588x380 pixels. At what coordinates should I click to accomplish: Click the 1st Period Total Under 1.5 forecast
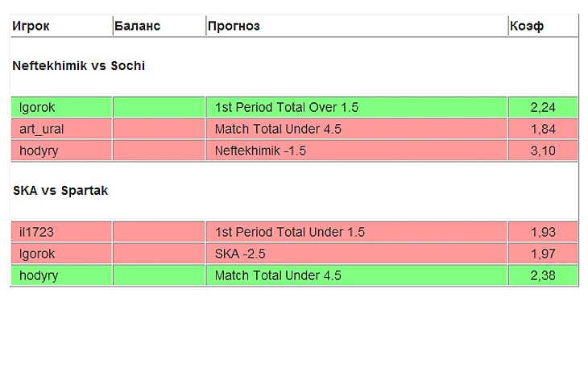click(290, 232)
